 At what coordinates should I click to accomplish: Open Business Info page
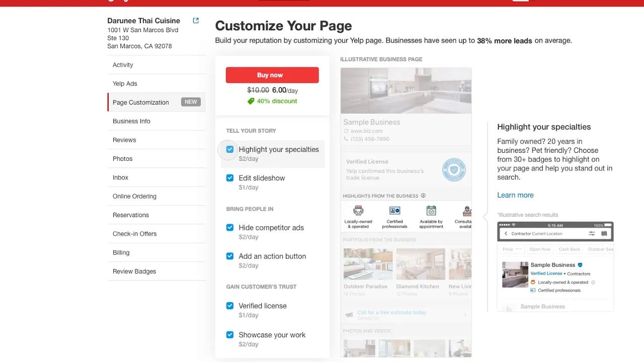coord(156,121)
